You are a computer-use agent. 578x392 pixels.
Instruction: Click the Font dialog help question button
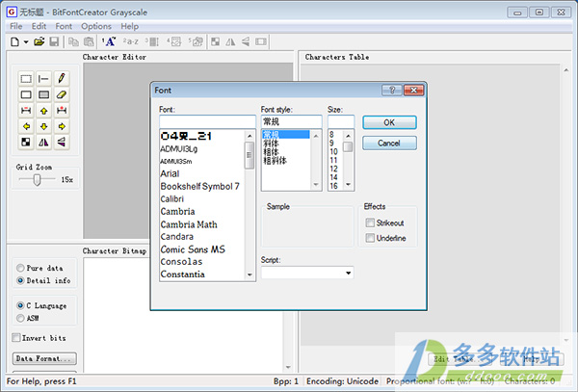392,90
